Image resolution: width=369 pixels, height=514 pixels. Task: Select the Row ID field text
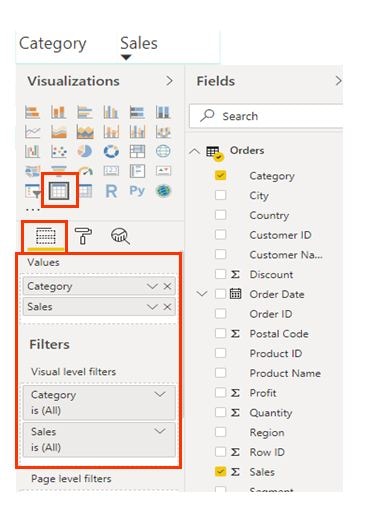click(x=267, y=452)
